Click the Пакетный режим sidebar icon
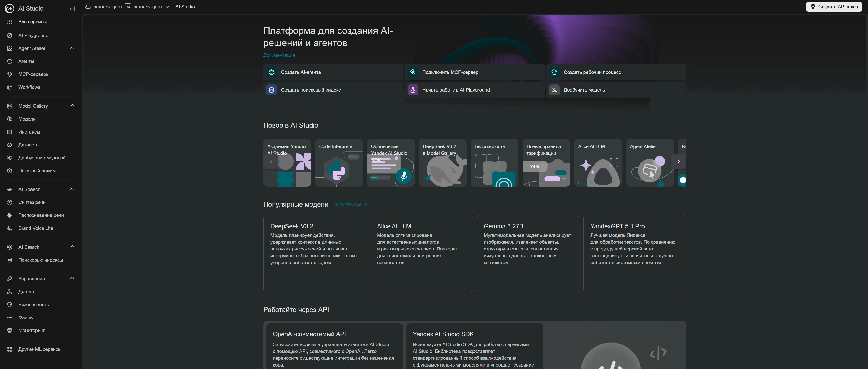Image resolution: width=868 pixels, height=369 pixels. [10, 171]
